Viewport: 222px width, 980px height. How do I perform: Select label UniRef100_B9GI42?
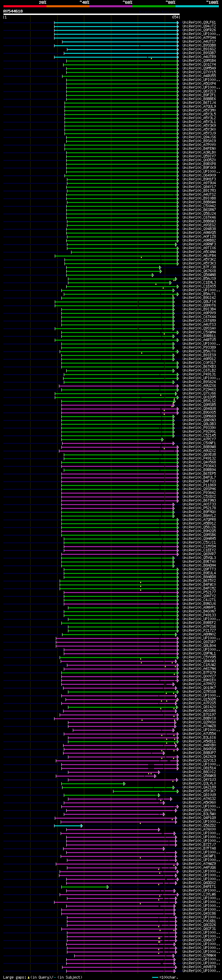point(199,298)
